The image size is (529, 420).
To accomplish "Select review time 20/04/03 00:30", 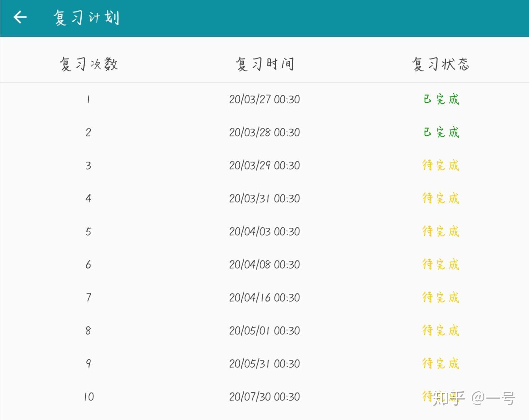I will [264, 231].
